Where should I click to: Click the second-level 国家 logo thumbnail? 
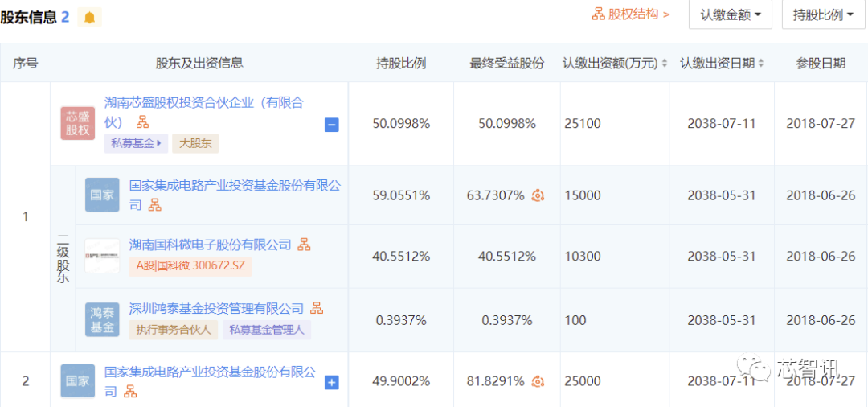(102, 195)
